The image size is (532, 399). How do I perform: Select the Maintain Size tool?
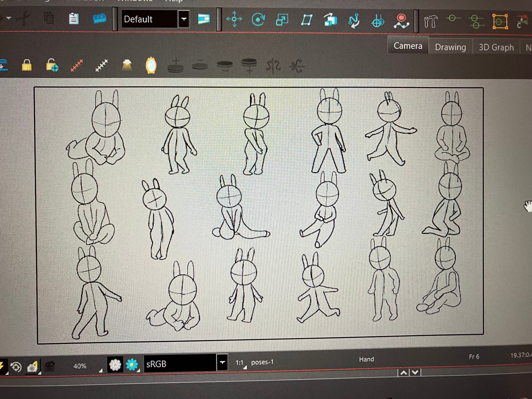[x=330, y=20]
